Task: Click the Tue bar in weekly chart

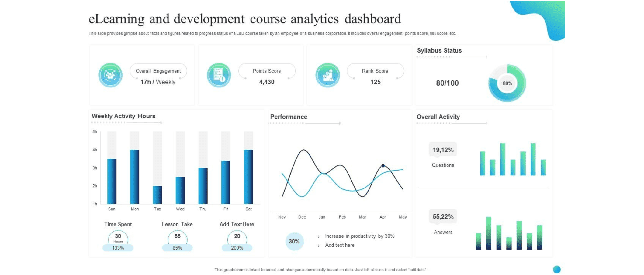Action: [x=158, y=195]
